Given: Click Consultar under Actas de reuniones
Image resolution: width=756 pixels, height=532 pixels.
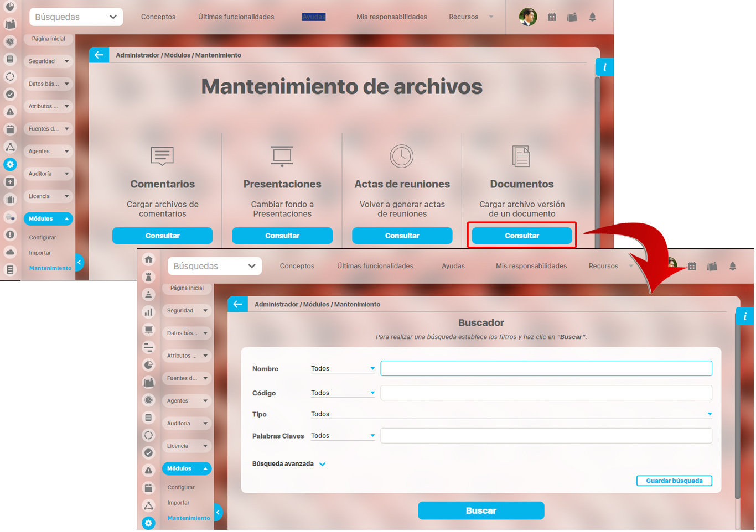Looking at the screenshot, I should coord(402,236).
